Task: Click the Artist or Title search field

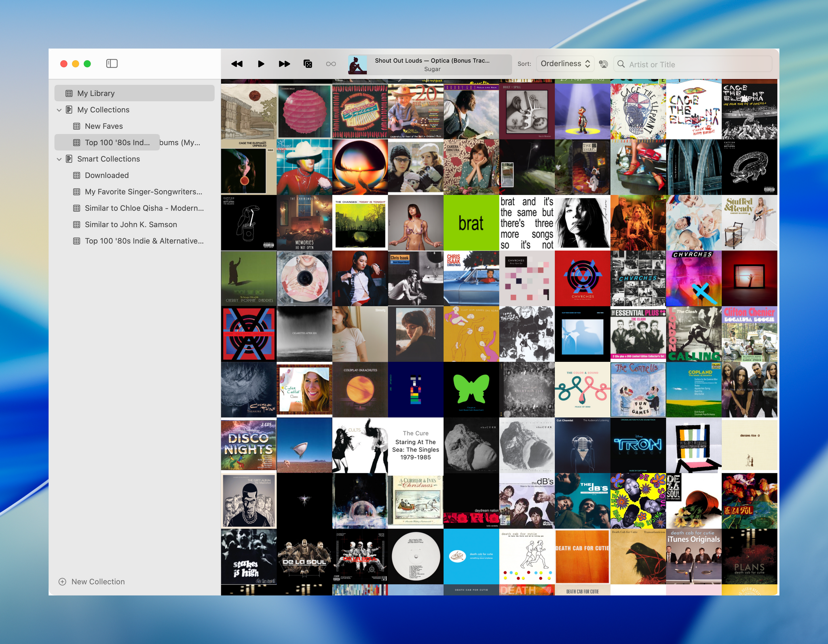Action: point(693,64)
